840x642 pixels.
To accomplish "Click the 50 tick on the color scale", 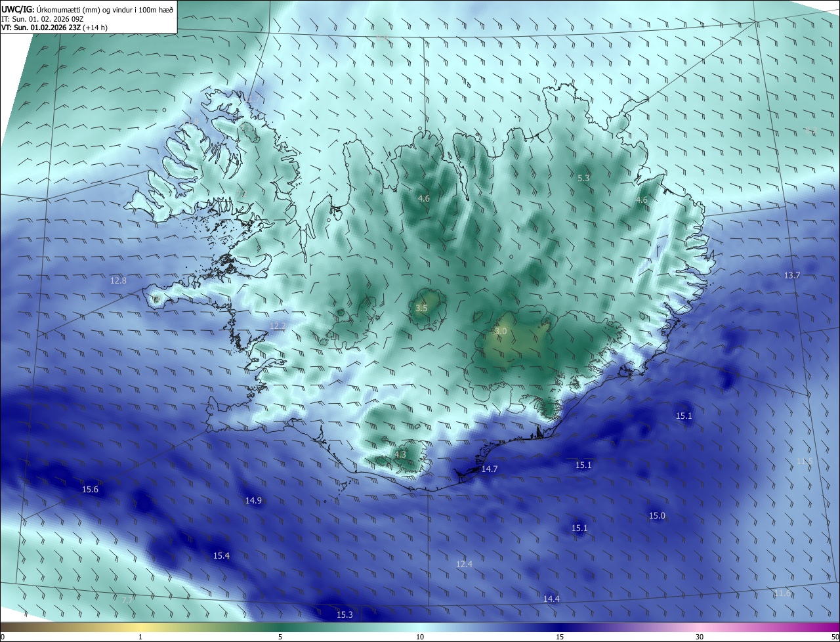I will pos(835,637).
